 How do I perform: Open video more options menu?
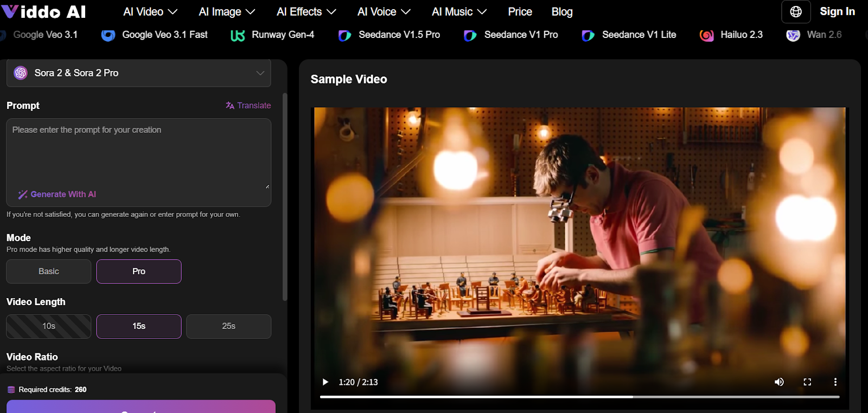tap(835, 382)
